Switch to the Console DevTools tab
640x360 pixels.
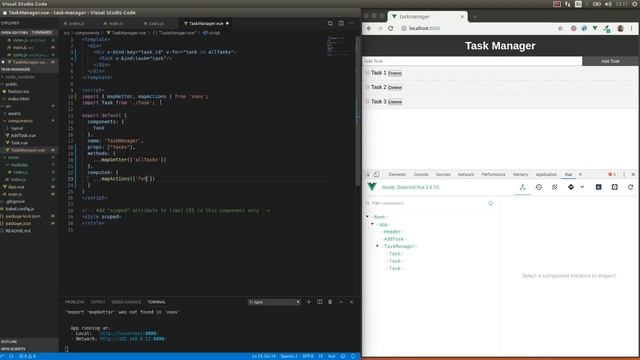tap(421, 174)
